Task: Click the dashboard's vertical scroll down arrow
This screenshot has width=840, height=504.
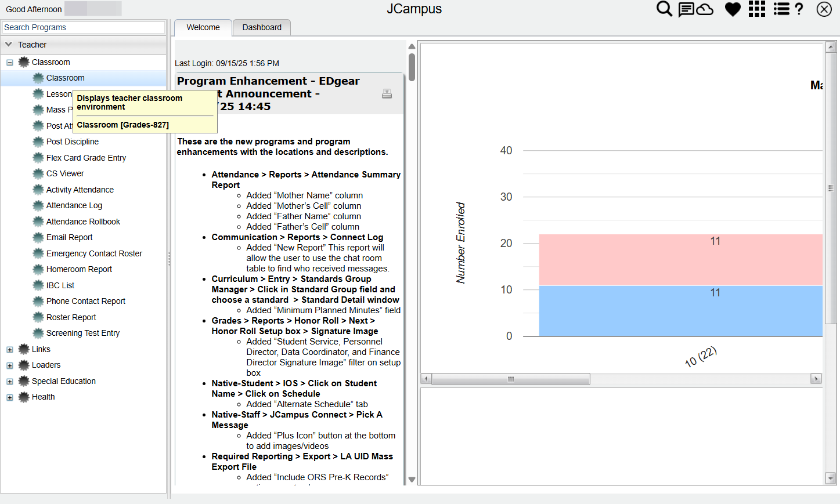Action: click(831, 478)
